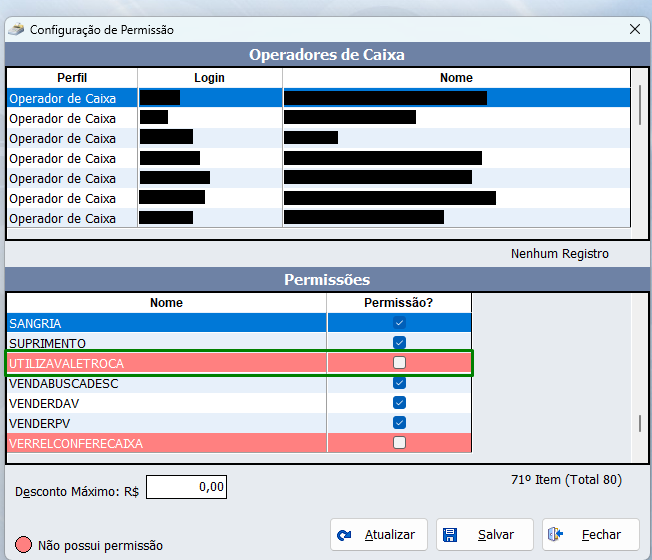This screenshot has height=560, width=652.
Task: Enable the UTILIZAVALETROCA permission checkbox
Action: click(399, 363)
